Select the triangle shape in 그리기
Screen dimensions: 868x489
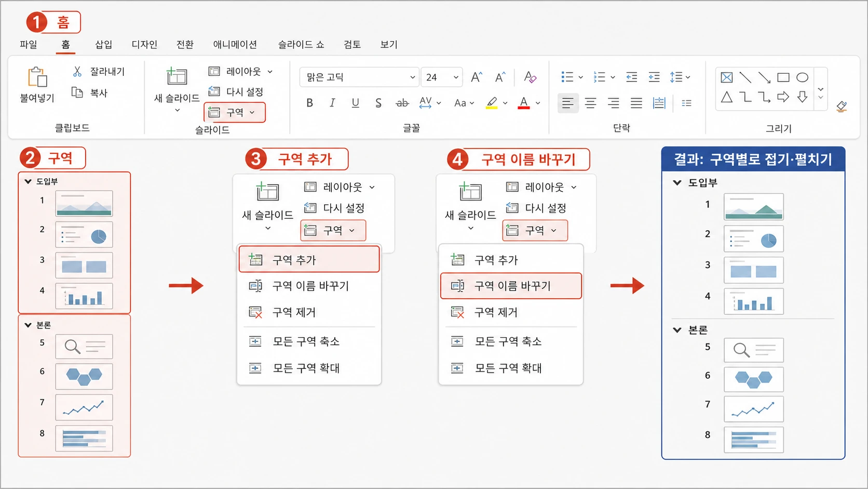click(x=727, y=97)
